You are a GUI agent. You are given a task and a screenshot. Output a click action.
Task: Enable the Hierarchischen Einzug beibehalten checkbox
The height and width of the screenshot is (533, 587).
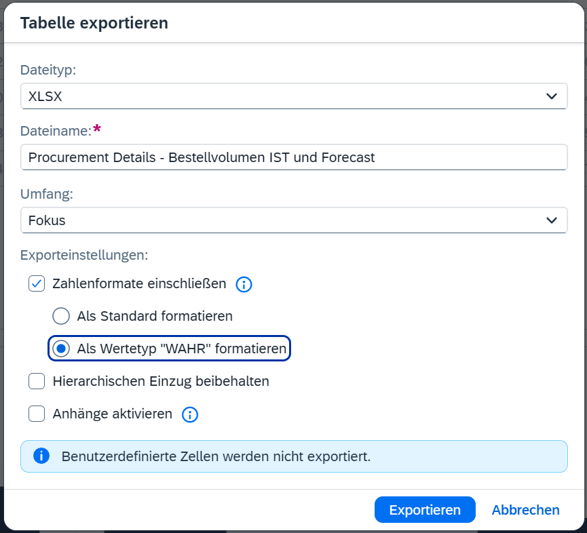pyautogui.click(x=36, y=381)
